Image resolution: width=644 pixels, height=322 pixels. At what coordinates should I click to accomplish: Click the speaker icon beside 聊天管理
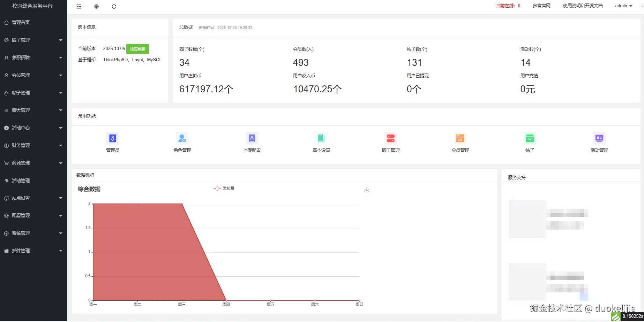[x=6, y=110]
